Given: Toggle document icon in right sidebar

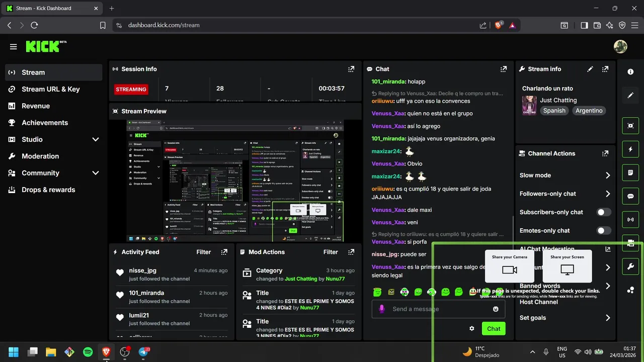Looking at the screenshot, I should click(630, 173).
